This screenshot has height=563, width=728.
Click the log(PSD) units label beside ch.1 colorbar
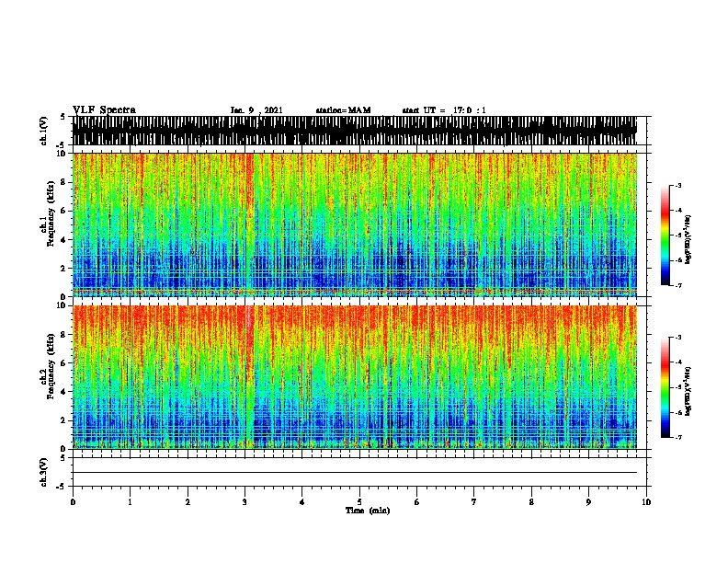point(688,239)
